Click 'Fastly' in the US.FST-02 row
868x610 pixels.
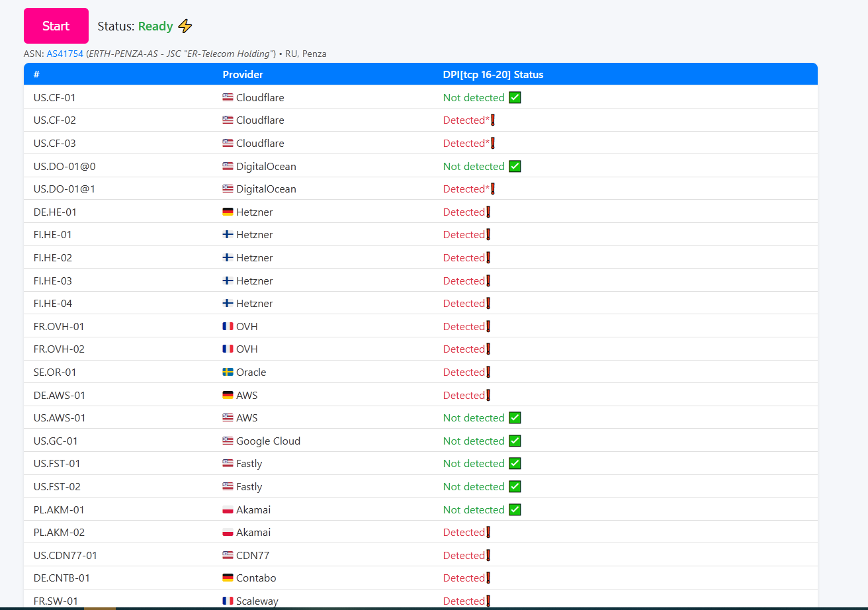249,486
